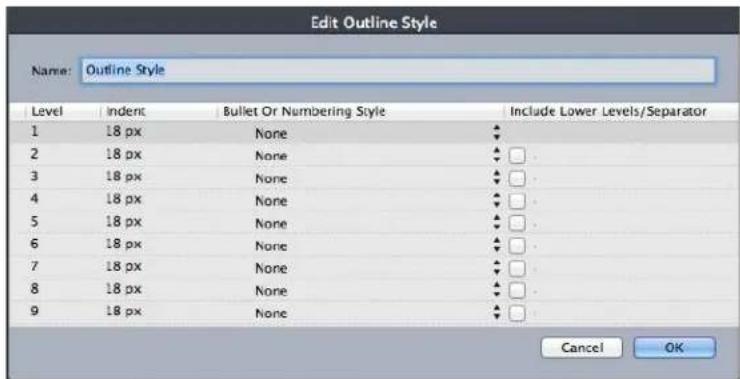The width and height of the screenshot is (740, 379).
Task: Select level number 5 cell
Action: pyautogui.click(x=34, y=221)
